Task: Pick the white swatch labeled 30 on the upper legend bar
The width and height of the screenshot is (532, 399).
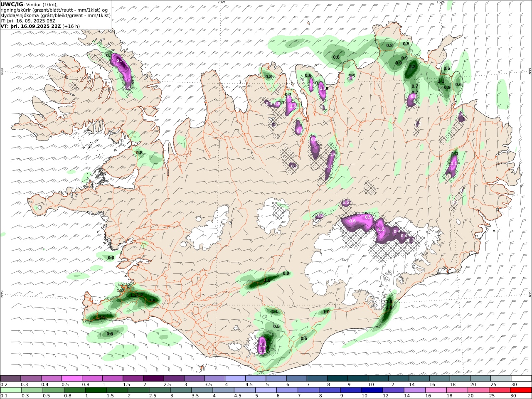Action: pos(521,378)
